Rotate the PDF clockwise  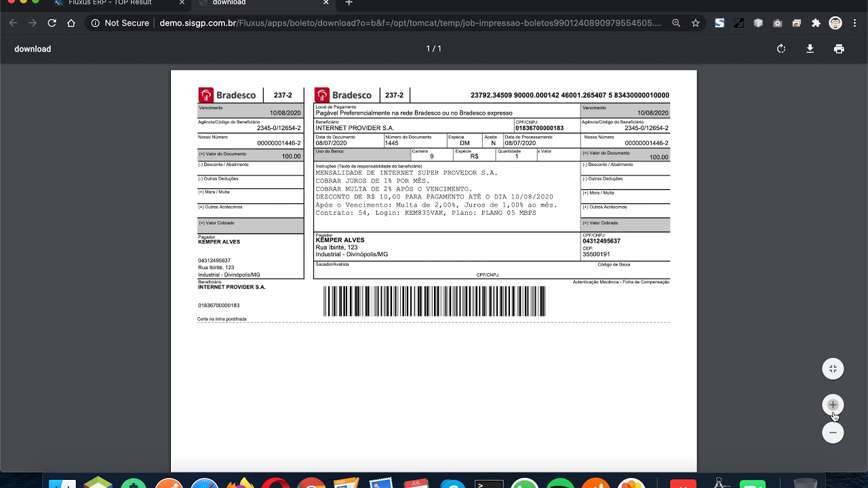tap(781, 49)
